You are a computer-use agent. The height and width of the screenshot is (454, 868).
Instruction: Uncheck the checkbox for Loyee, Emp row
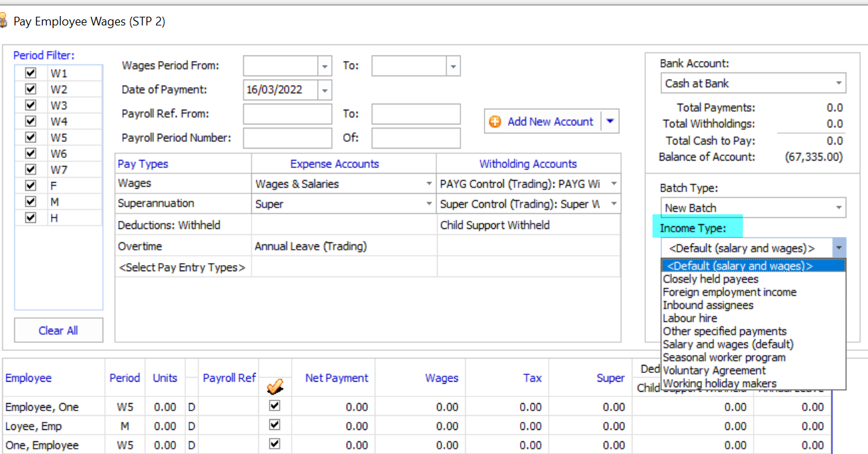tap(274, 425)
